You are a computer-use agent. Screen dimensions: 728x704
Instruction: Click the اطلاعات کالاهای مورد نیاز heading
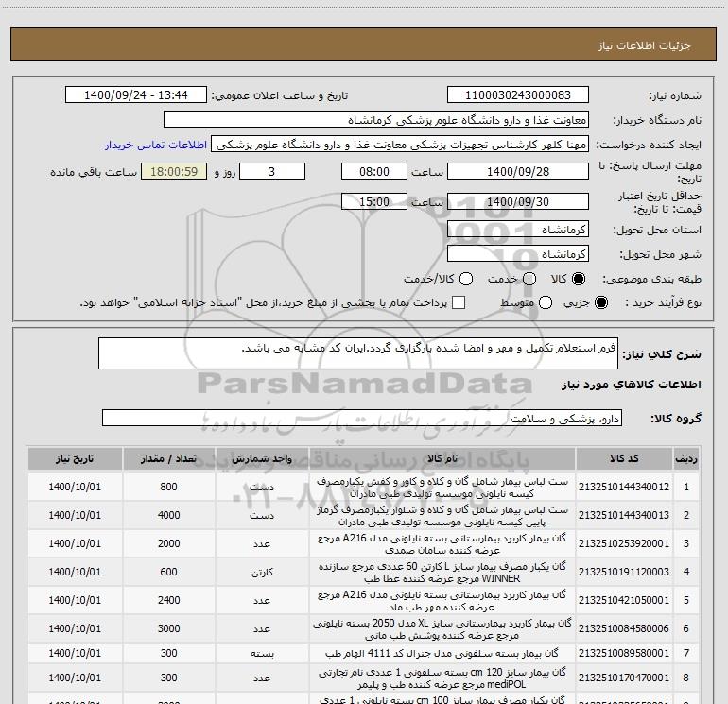[631, 385]
